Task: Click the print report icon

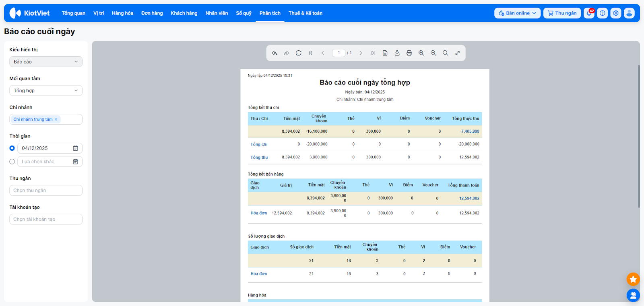Action: point(409,53)
